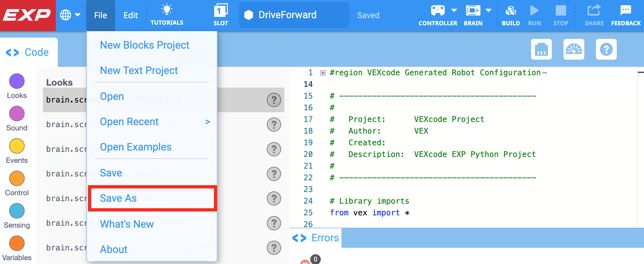Open help for the fourth brain.screen command

pos(274,174)
